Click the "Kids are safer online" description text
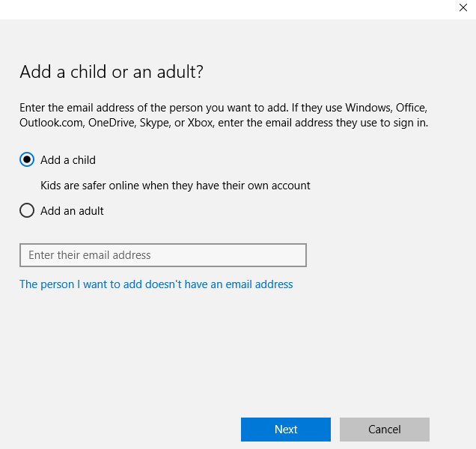 pyautogui.click(x=175, y=186)
